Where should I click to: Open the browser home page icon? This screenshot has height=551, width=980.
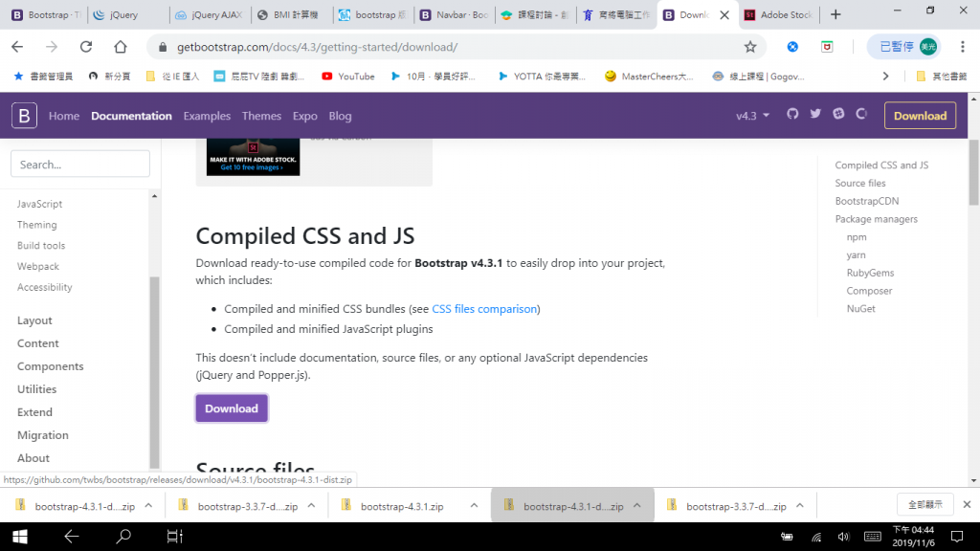(120, 47)
